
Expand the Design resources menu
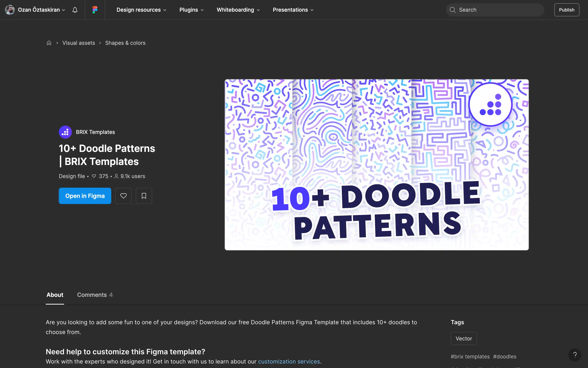141,10
